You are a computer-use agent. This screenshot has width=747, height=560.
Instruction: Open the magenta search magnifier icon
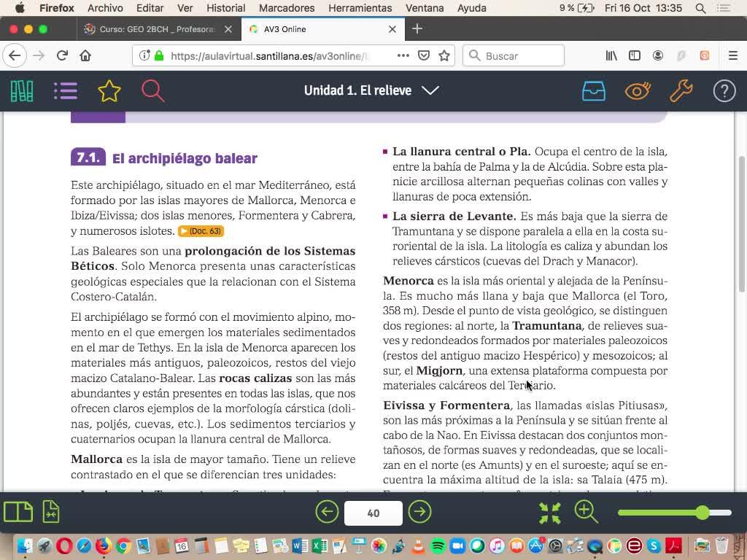click(x=152, y=90)
